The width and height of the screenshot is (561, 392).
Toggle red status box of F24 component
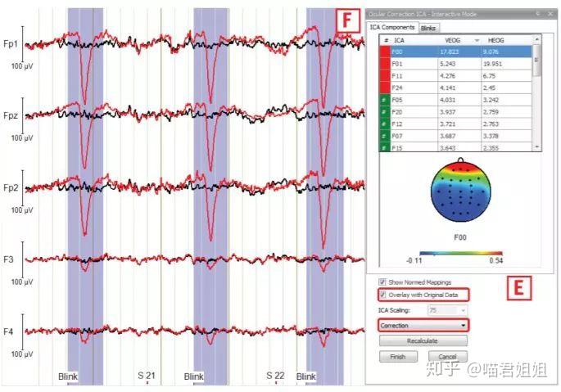pyautogui.click(x=385, y=88)
